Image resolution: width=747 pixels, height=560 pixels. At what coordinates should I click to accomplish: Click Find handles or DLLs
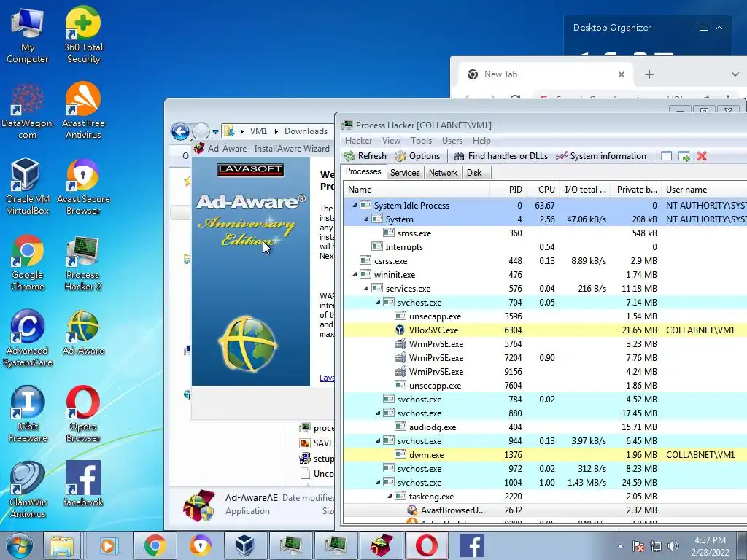[500, 156]
